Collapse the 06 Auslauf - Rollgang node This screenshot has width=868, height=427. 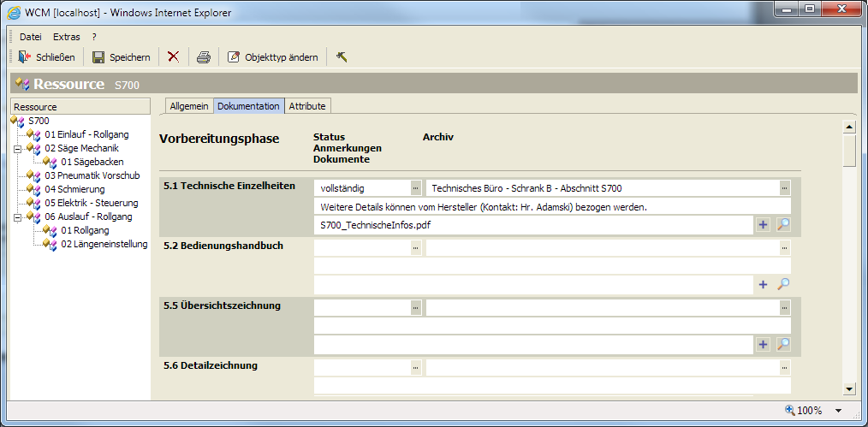pyautogui.click(x=16, y=216)
